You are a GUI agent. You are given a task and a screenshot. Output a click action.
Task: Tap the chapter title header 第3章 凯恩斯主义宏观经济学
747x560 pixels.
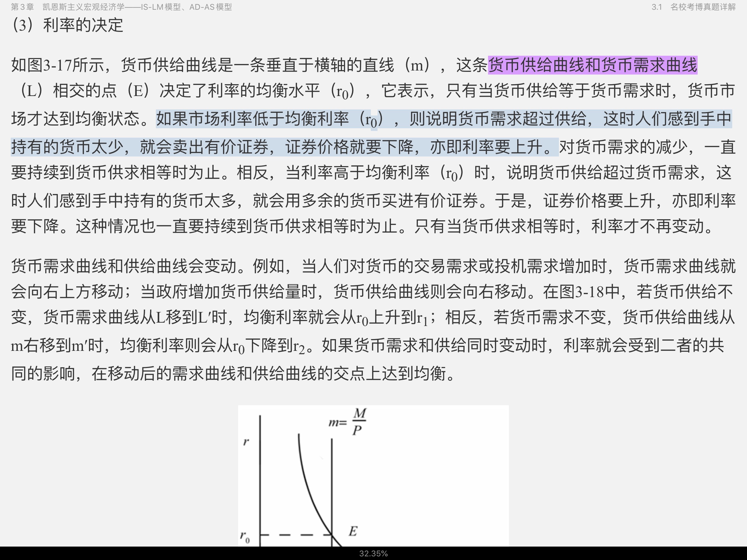pyautogui.click(x=121, y=7)
